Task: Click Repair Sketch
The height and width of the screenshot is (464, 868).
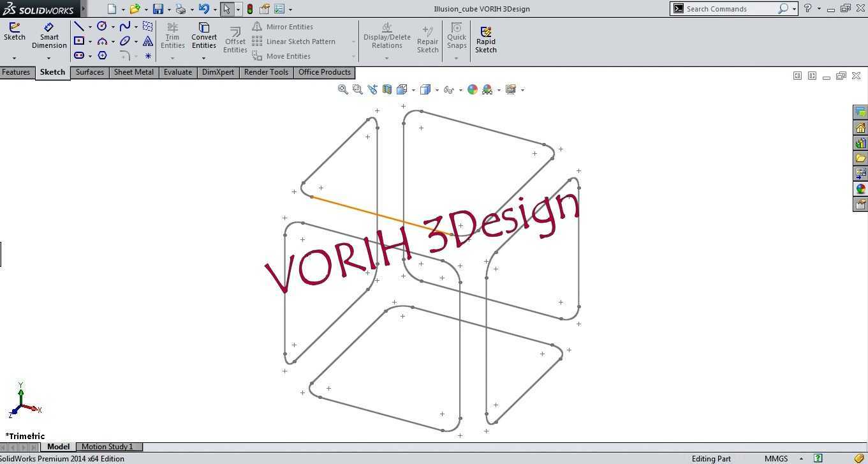Action: [x=428, y=40]
